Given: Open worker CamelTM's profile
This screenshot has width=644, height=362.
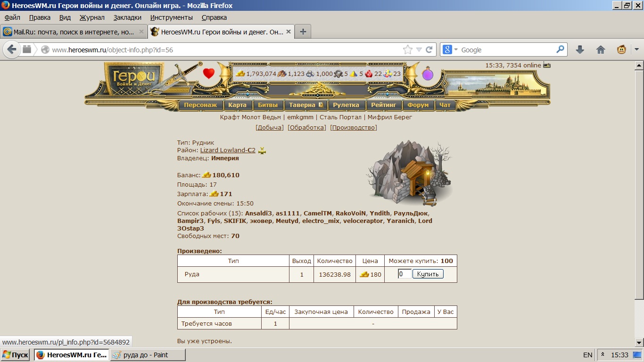Looking at the screenshot, I should click(318, 214).
